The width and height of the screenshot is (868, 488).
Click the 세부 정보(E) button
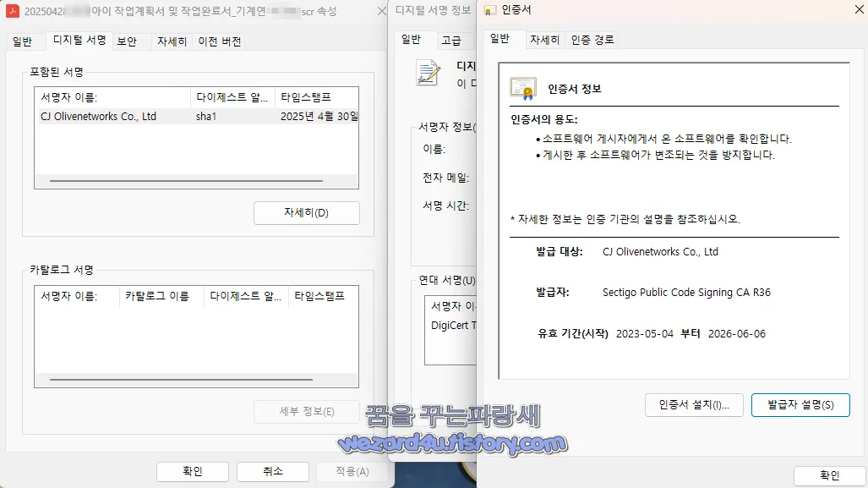(306, 412)
